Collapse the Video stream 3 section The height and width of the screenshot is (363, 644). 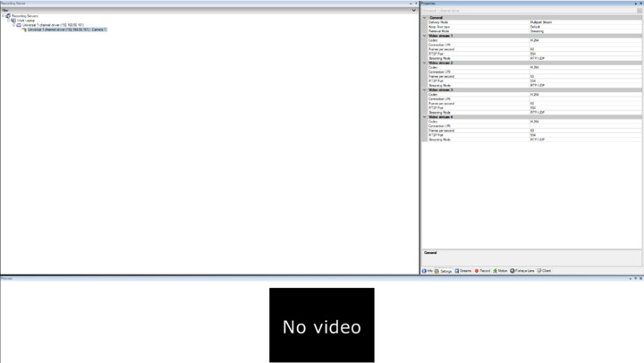click(x=424, y=90)
